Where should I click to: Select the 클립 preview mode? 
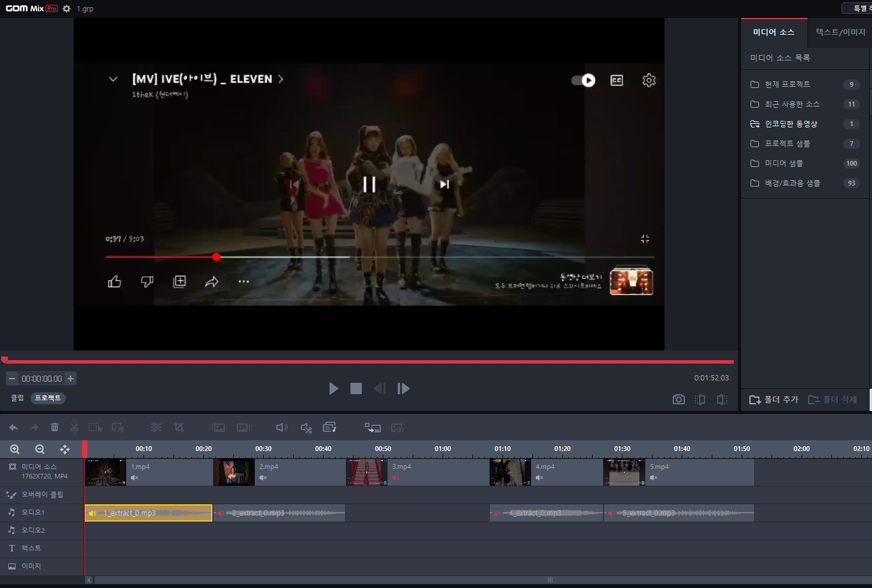pos(17,398)
